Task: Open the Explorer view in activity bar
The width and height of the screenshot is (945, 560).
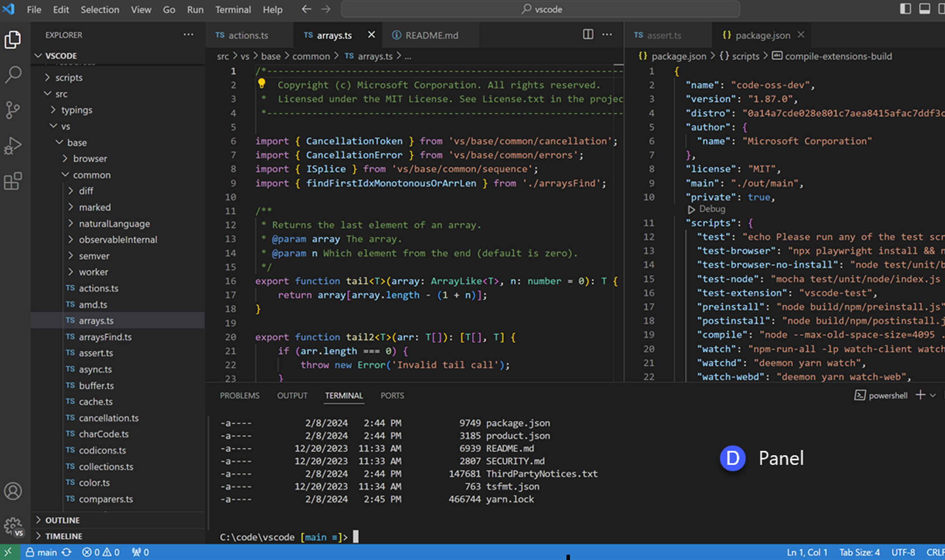Action: [x=13, y=39]
